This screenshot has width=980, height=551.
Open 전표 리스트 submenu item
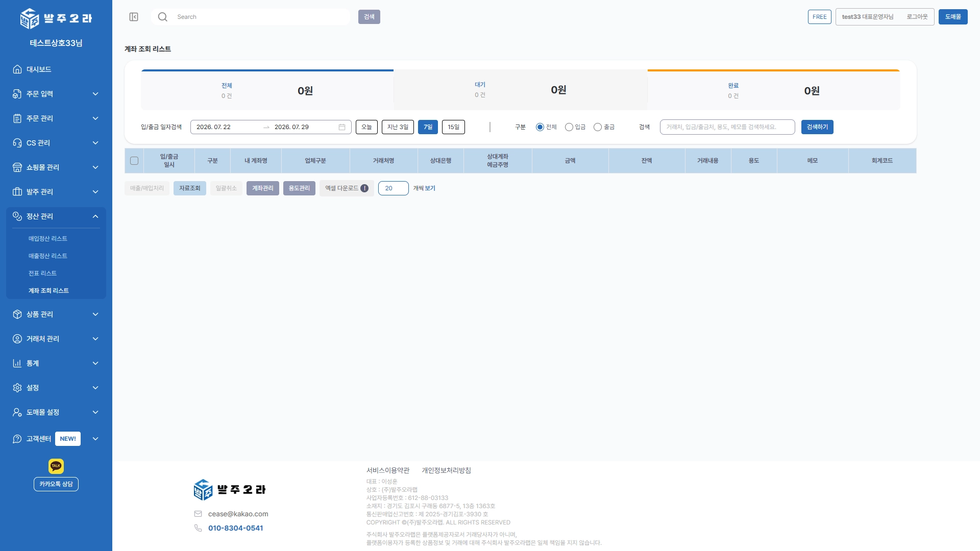click(42, 273)
